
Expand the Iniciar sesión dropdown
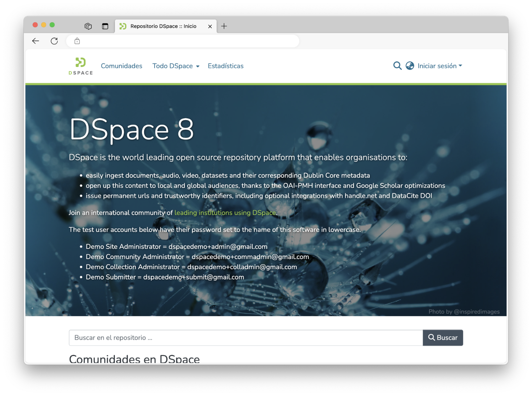coord(440,66)
